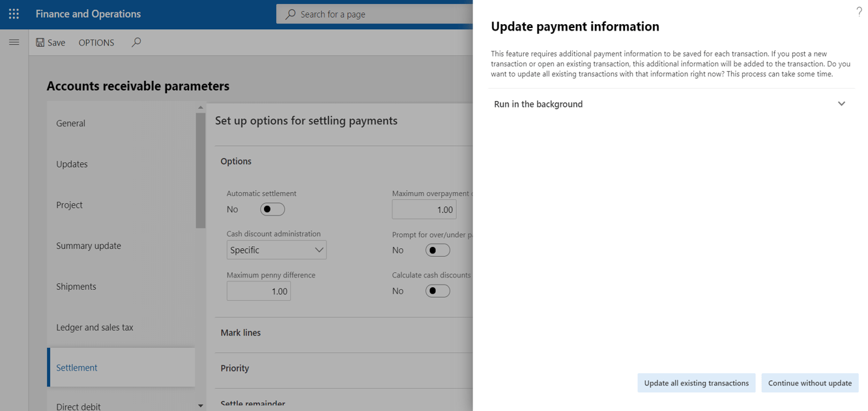Toggle Automatic settlement switch
The image size is (868, 411).
pos(272,209)
